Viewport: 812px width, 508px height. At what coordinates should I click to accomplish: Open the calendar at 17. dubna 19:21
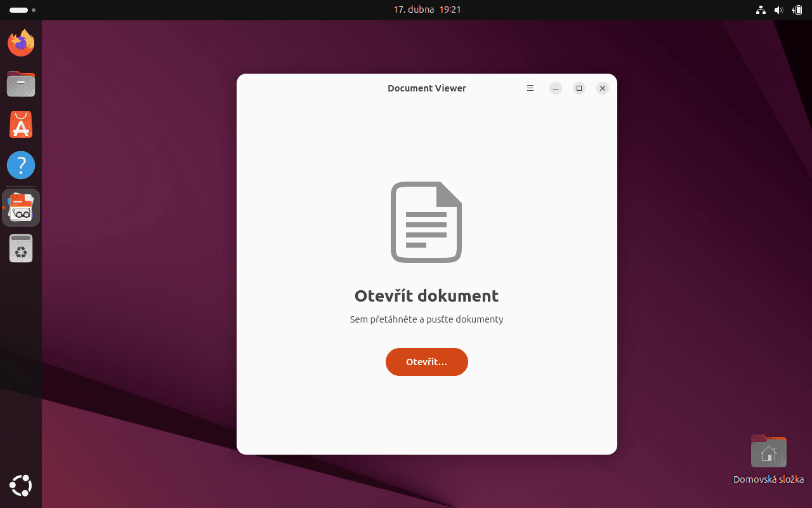click(427, 10)
